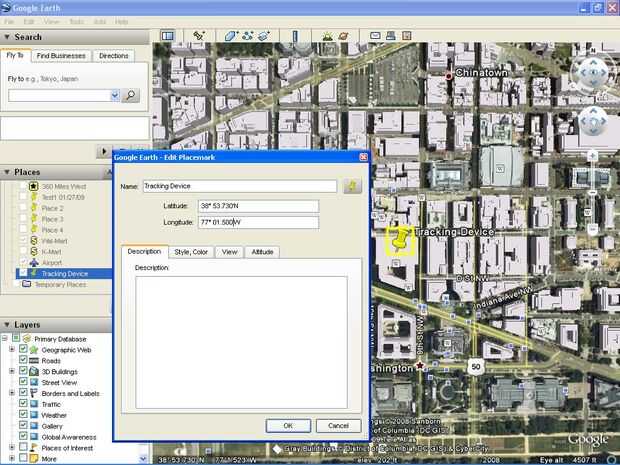
Task: Click the Name input field
Action: 240,186
